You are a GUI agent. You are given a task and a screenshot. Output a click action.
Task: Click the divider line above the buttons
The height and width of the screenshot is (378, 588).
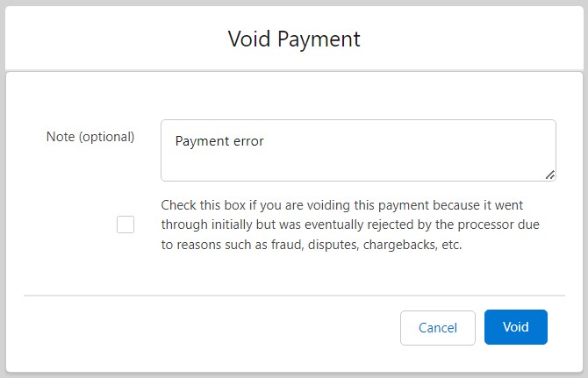pyautogui.click(x=294, y=296)
